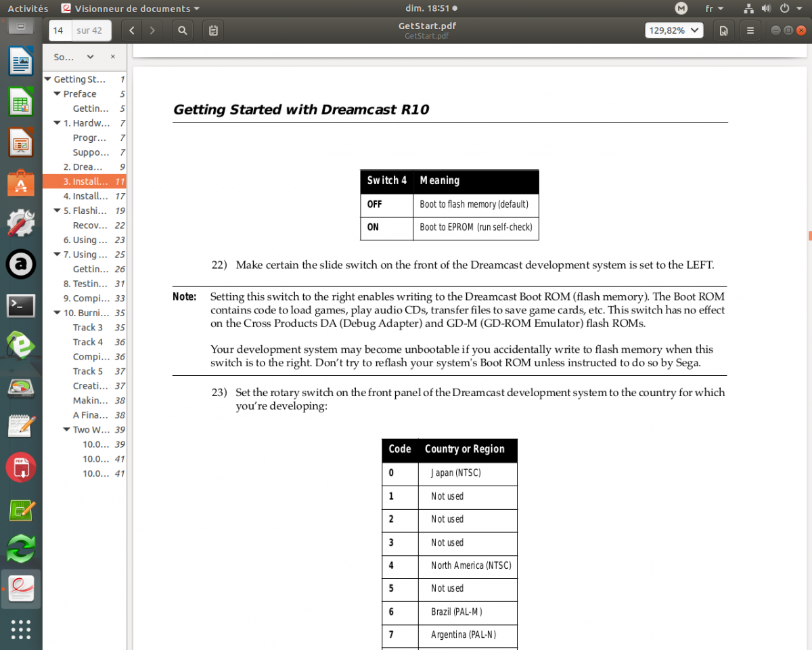Show all applications grid
The height and width of the screenshot is (650, 812).
(x=21, y=629)
